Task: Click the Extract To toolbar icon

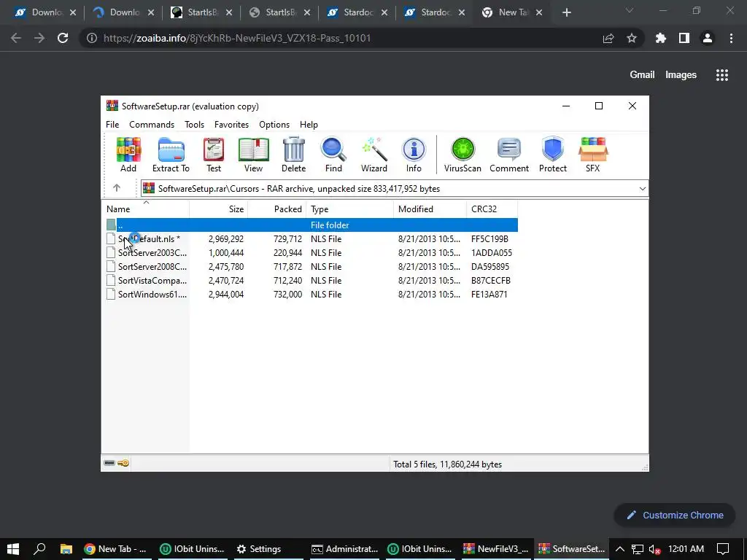Action: [x=171, y=155]
